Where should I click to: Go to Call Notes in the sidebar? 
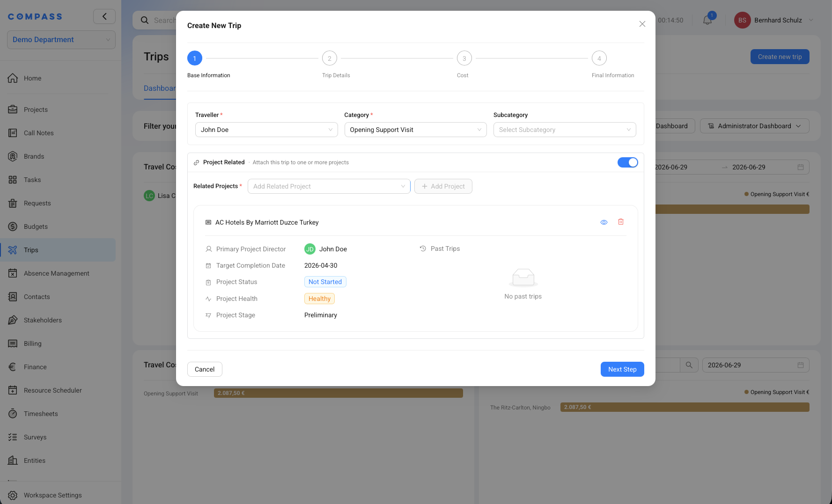[58, 133]
